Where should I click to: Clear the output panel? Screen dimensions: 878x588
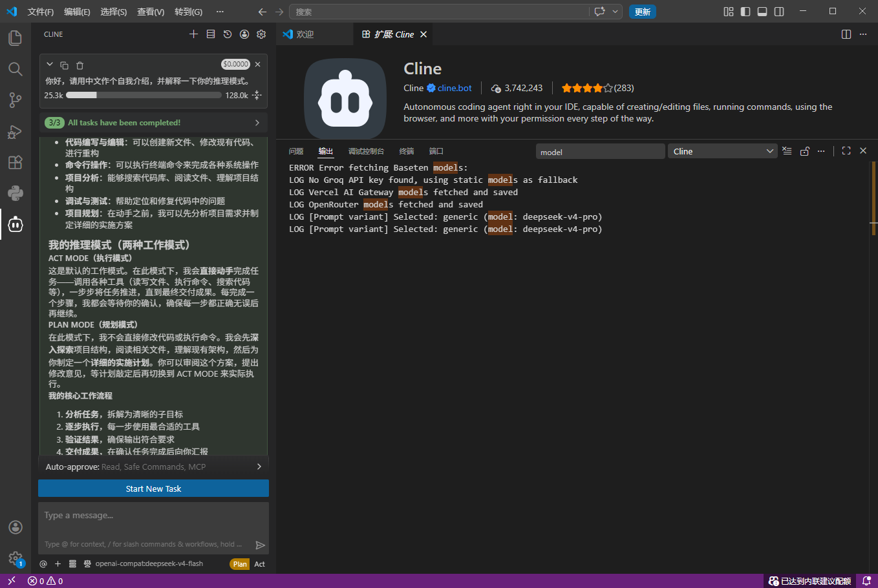(787, 151)
